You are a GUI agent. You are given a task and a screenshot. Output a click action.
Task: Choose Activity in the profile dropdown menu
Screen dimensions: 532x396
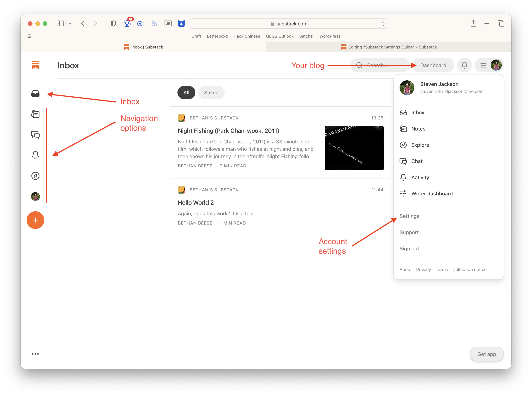[449, 177]
